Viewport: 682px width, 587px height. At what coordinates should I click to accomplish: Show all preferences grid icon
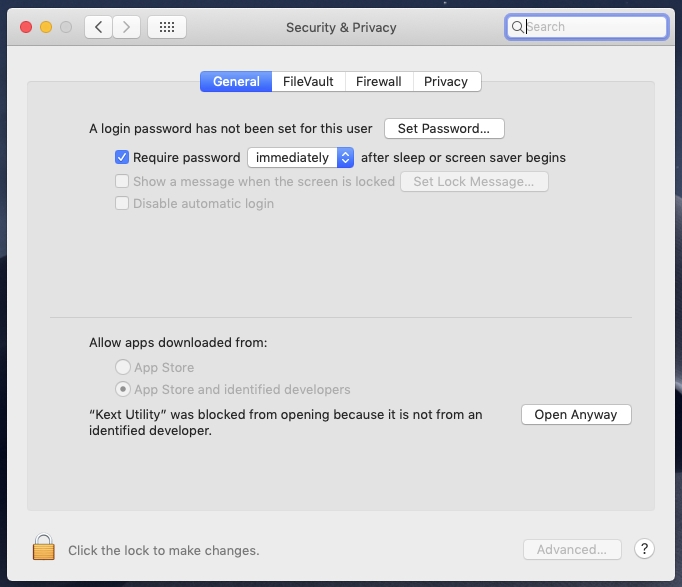[167, 27]
